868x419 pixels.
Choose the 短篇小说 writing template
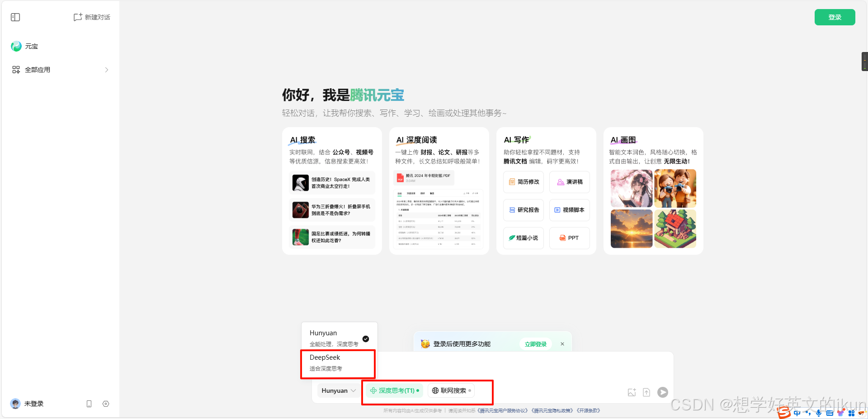click(524, 238)
